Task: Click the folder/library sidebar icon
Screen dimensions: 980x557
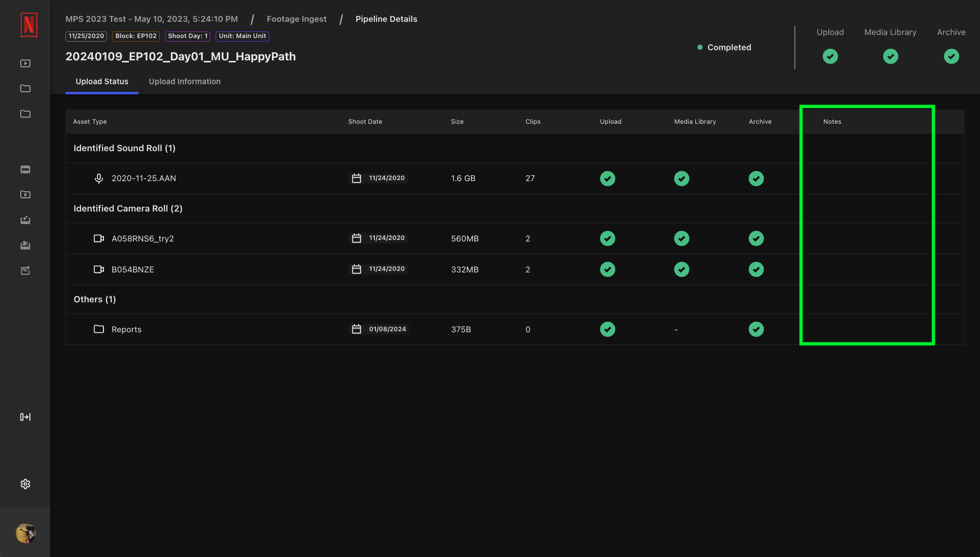Action: tap(25, 89)
